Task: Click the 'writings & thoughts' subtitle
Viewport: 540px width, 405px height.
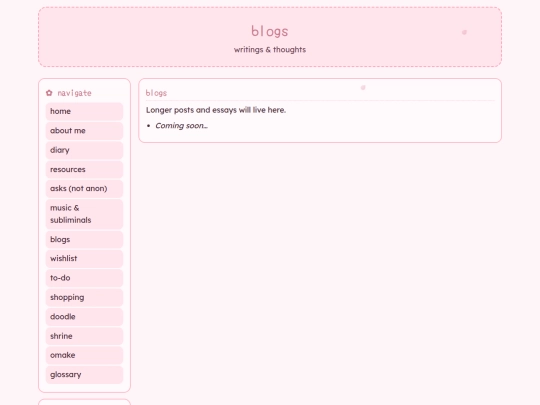Action: 270,50
